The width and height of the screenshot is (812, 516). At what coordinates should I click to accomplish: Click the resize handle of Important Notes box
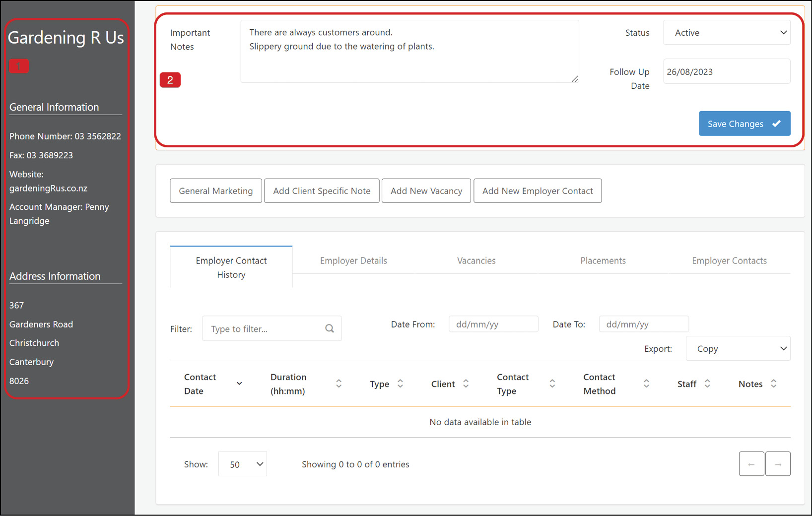[575, 78]
